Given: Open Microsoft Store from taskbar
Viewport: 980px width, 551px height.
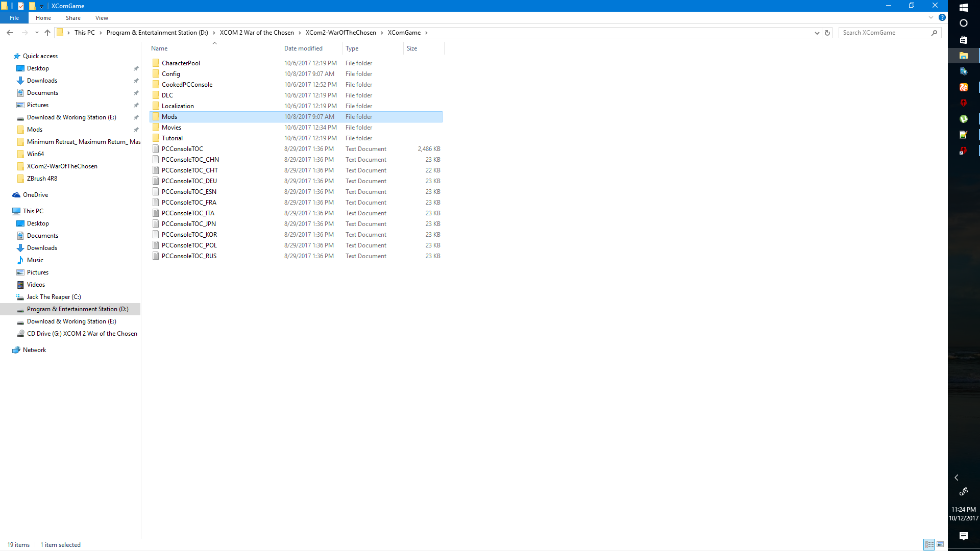Looking at the screenshot, I should pos(964,40).
